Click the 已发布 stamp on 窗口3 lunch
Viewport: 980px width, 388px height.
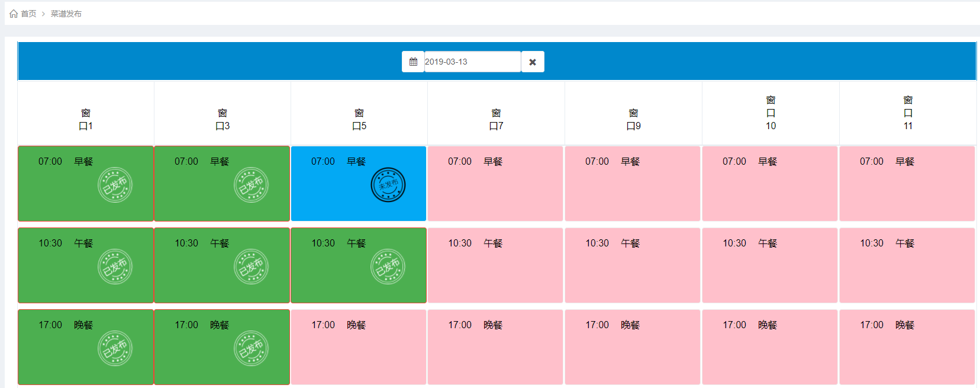(251, 267)
